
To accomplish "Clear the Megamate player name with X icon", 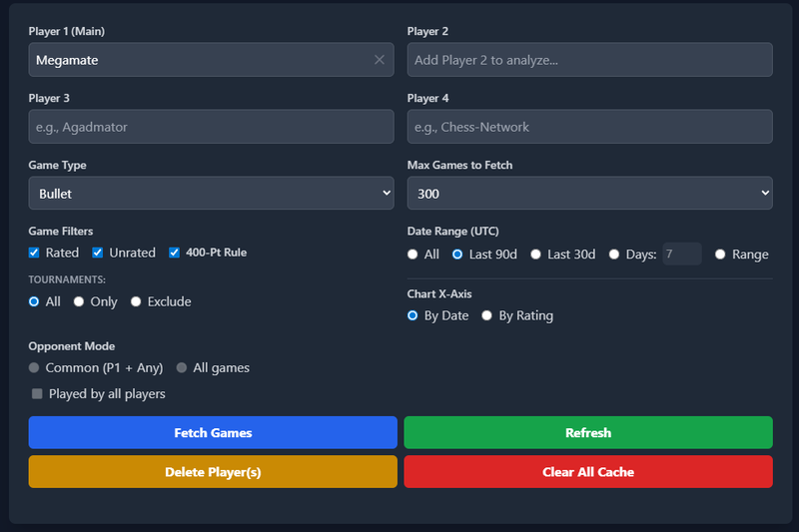I will pyautogui.click(x=380, y=60).
